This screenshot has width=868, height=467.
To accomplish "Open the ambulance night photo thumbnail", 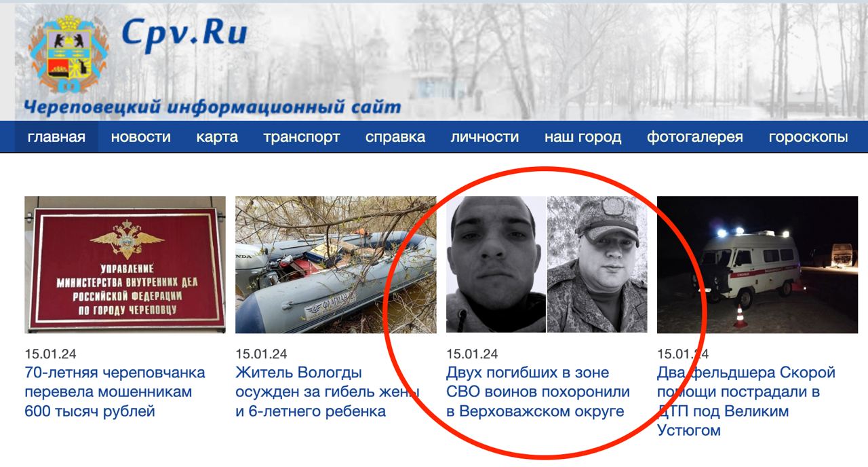I will pos(757,265).
